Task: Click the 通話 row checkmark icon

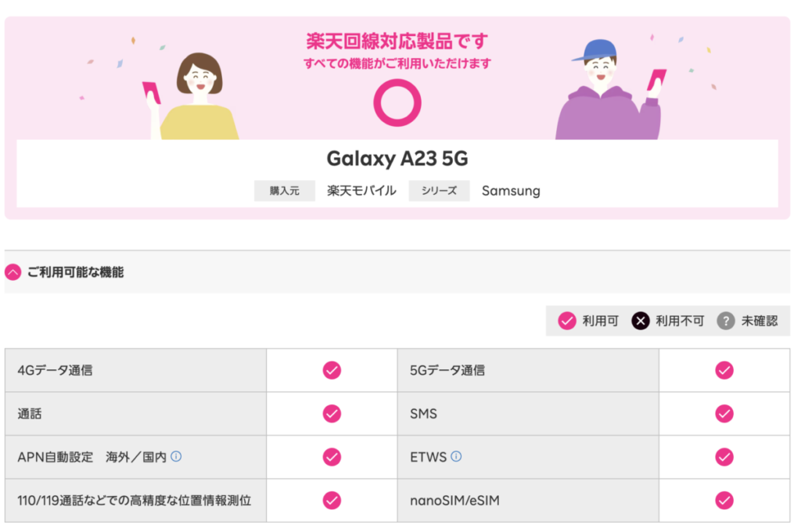Action: click(x=332, y=413)
